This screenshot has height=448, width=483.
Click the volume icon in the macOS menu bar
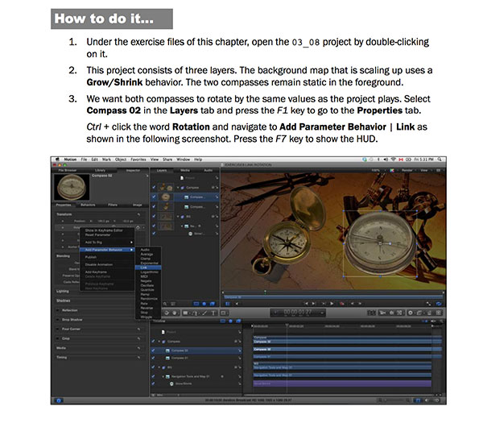386,160
